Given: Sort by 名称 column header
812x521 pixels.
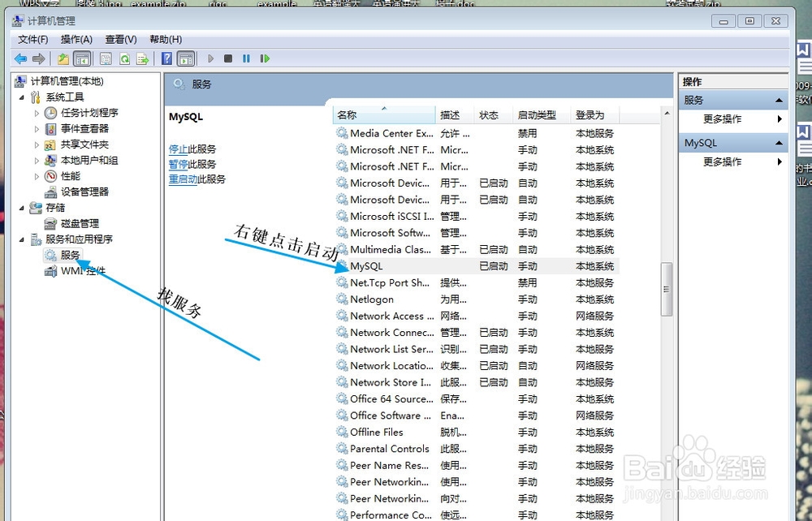Looking at the screenshot, I should pos(384,115).
